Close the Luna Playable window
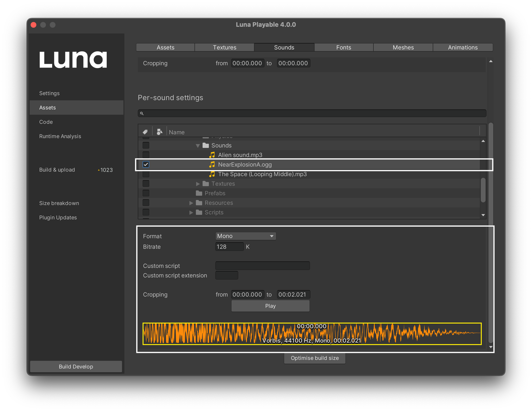Viewport: 532px width, 411px height. 34,25
